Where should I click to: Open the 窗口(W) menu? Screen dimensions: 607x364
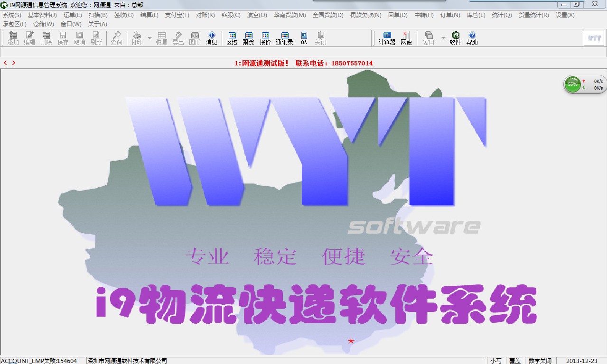click(x=71, y=24)
